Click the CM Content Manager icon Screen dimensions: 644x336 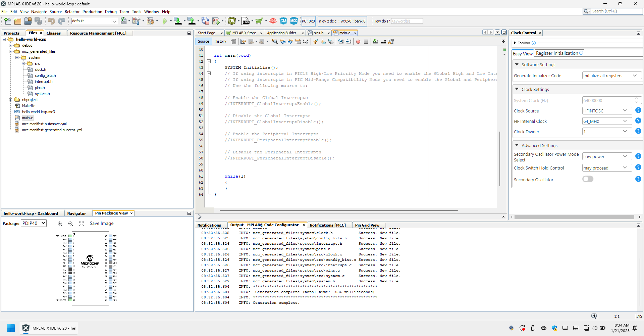283,21
